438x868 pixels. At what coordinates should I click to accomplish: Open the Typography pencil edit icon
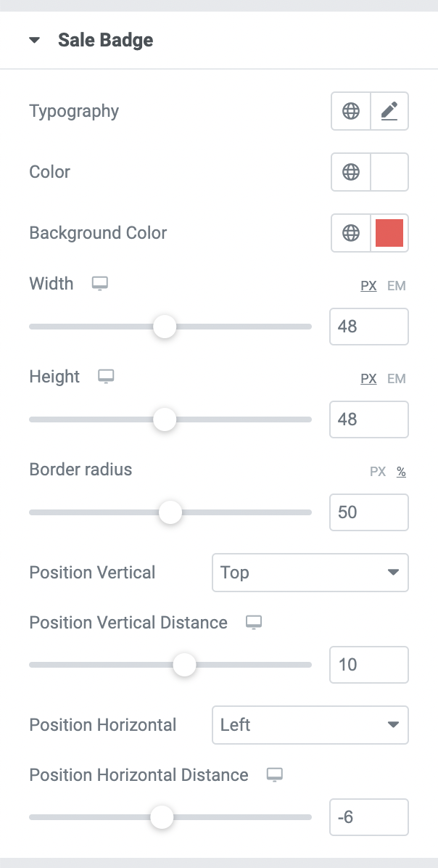pos(389,111)
